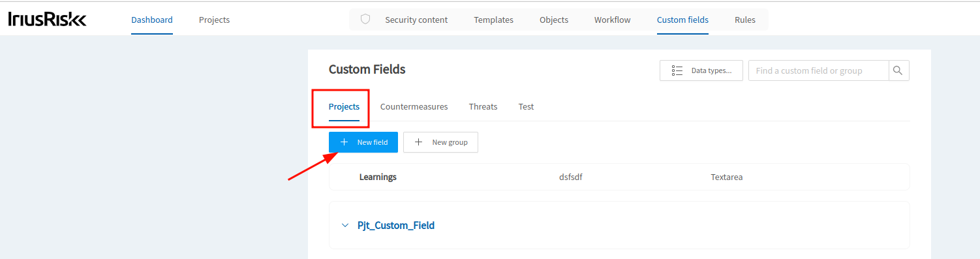This screenshot has width=980, height=259.
Task: Select the Projects tab under Custom Fields
Action: pos(344,106)
